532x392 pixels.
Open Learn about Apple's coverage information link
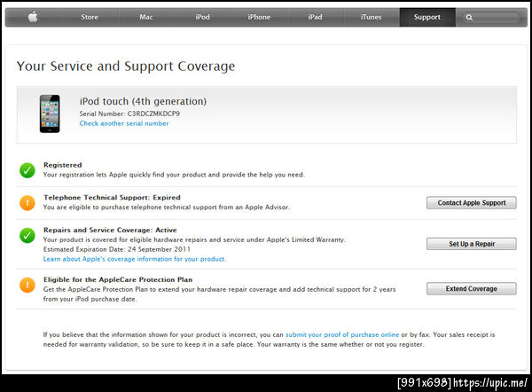tap(135, 259)
